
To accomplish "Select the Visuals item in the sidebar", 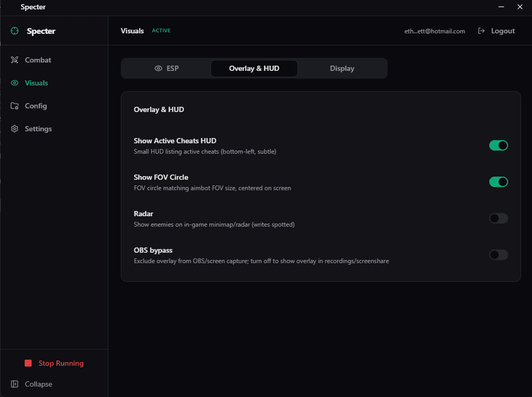I will pos(36,83).
